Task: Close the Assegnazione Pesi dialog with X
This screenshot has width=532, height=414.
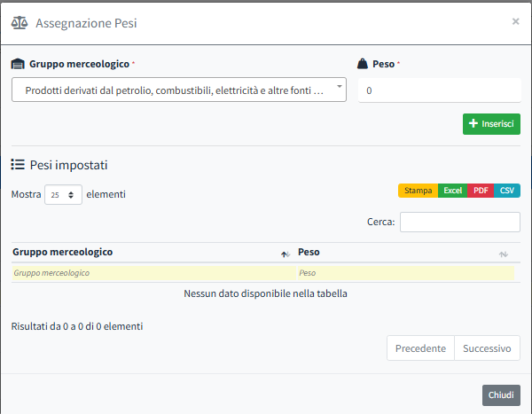Action: pos(516,21)
